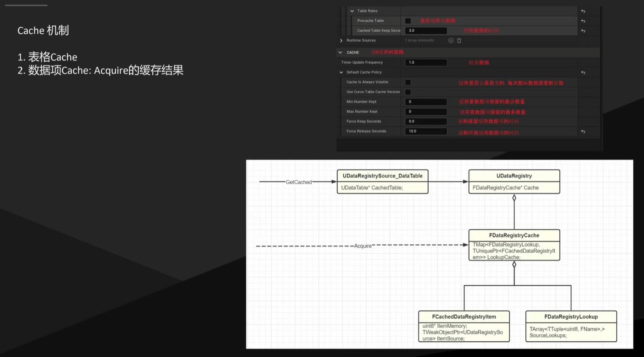Click the UDataRegistrySource_DataTable diagram node

pyautogui.click(x=382, y=182)
